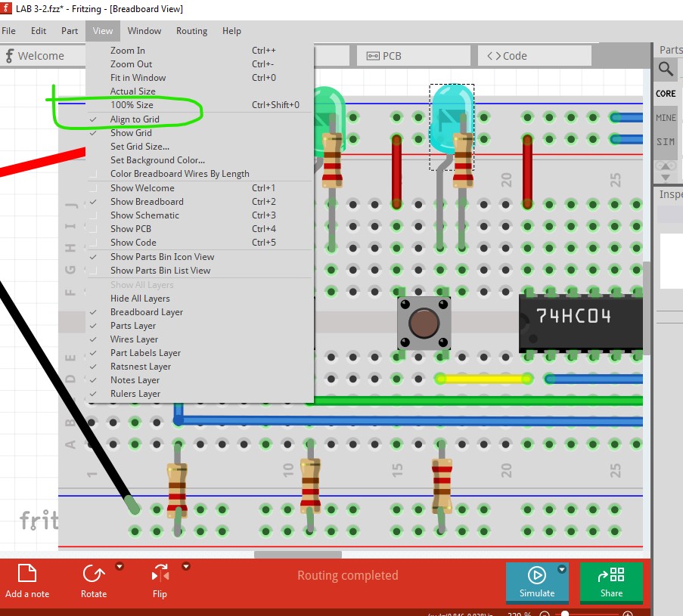Toggle the Align to Grid option
This screenshot has height=616, width=683.
(x=135, y=119)
